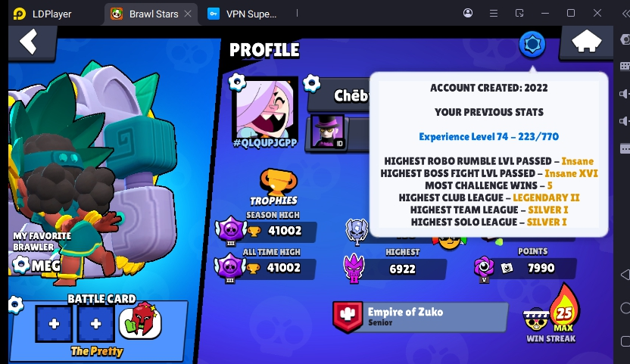
Task: Click the Colette profile picture
Action: (x=265, y=108)
